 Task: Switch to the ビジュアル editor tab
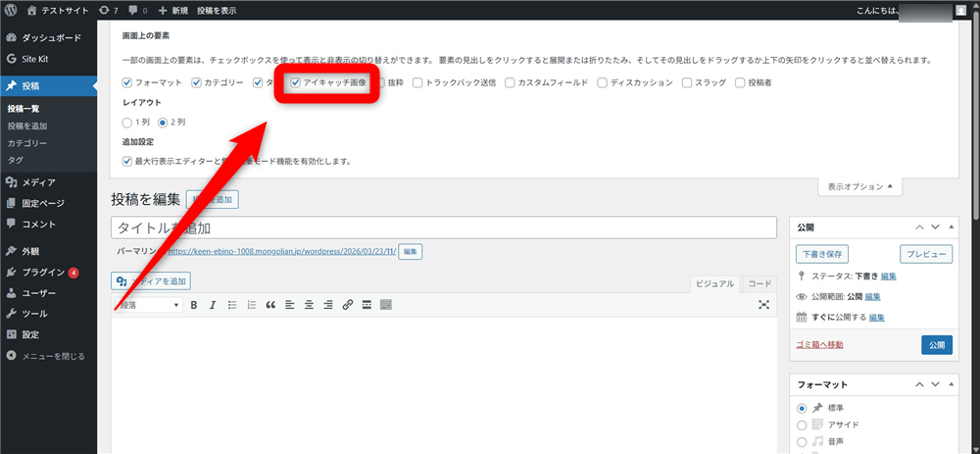pyautogui.click(x=715, y=284)
